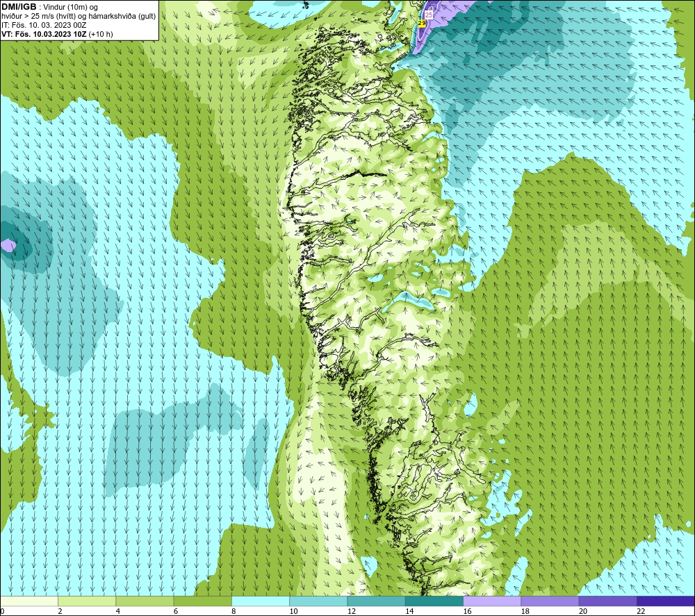The width and height of the screenshot is (695, 616).
Task: Click the deep indigo legend swatch above 22
Action: (666, 601)
